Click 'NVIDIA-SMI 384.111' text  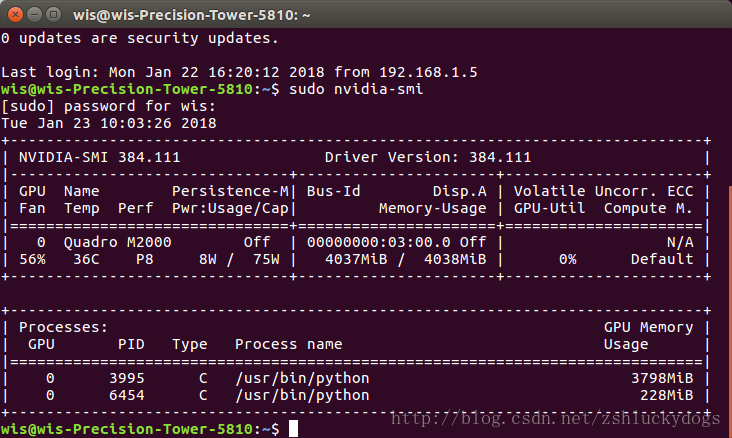click(99, 157)
